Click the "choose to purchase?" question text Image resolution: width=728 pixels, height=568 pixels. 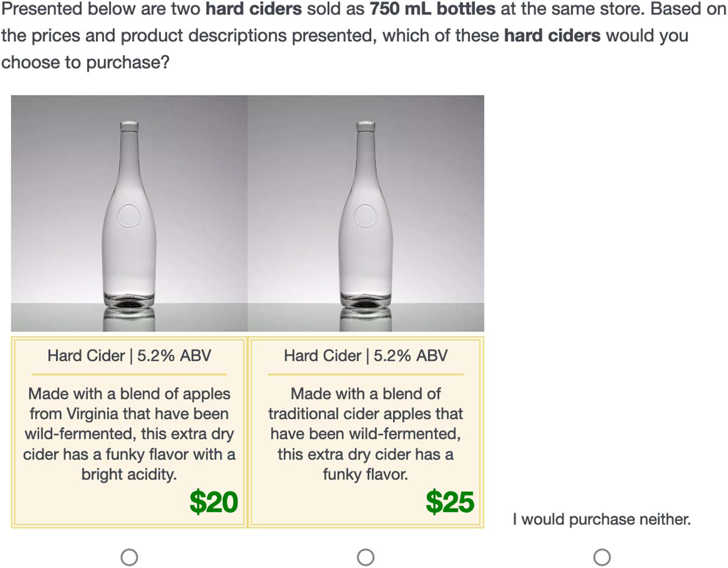(x=85, y=63)
